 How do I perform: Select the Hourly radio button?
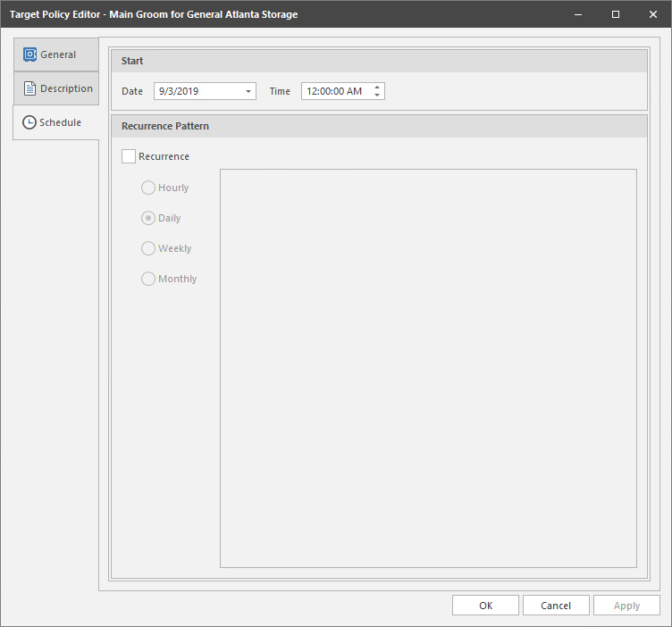(x=148, y=188)
